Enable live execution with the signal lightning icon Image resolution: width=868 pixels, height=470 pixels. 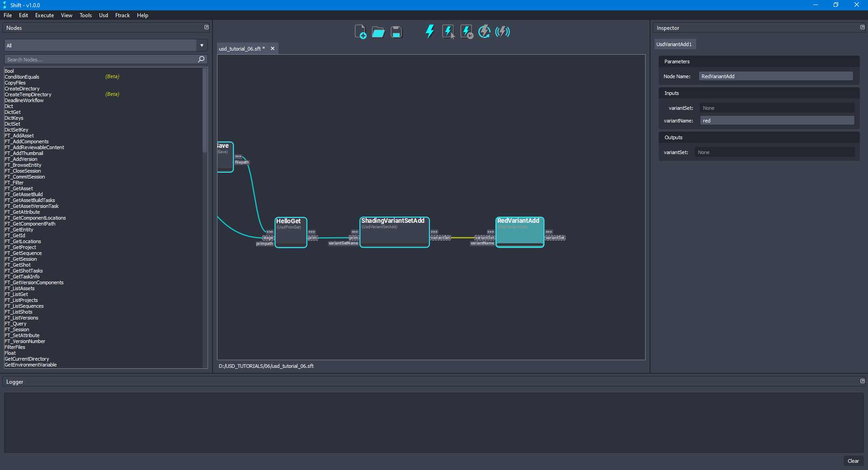tap(502, 32)
